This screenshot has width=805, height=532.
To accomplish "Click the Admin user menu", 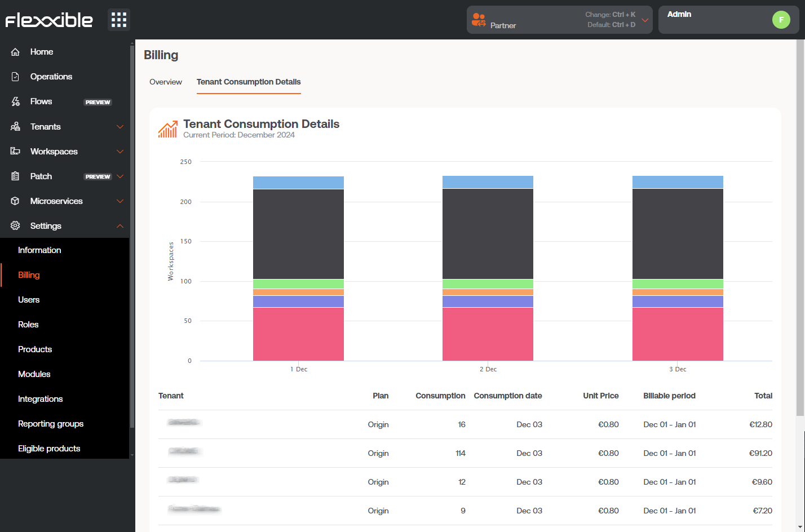I will [x=728, y=20].
